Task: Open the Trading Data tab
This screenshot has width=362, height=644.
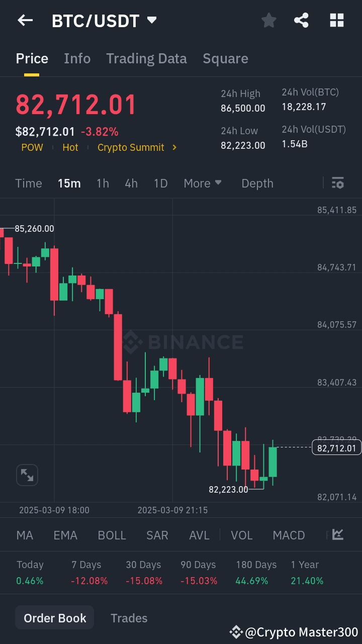Action: click(146, 59)
